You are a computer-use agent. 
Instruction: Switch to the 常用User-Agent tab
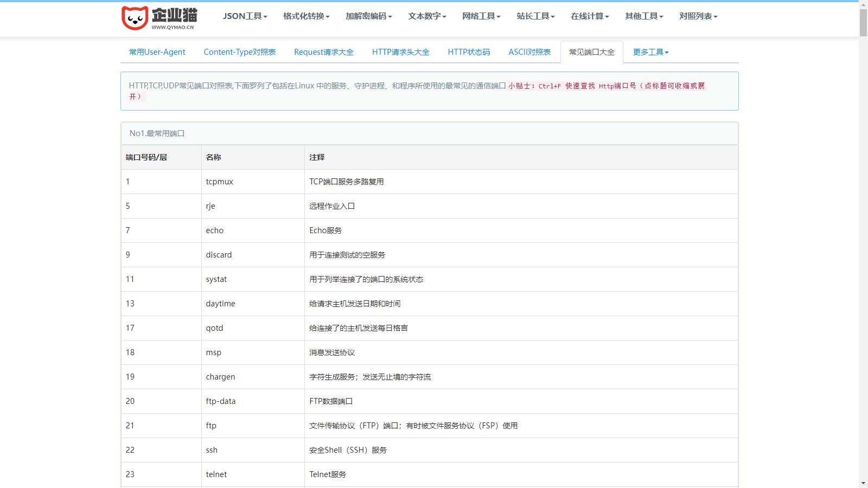[x=157, y=52]
